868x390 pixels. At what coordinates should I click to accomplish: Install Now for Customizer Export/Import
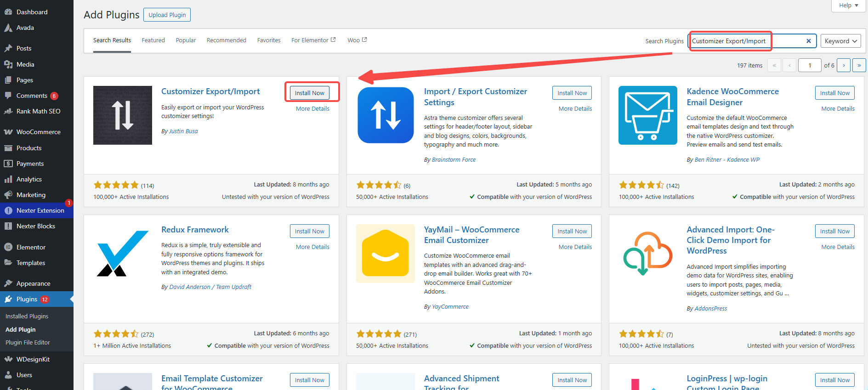[x=309, y=93]
